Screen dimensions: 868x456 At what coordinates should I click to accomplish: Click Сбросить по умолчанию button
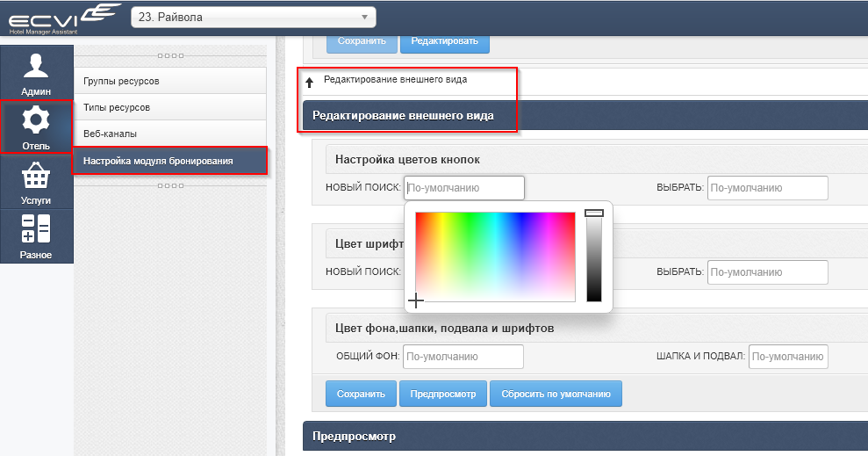(556, 394)
